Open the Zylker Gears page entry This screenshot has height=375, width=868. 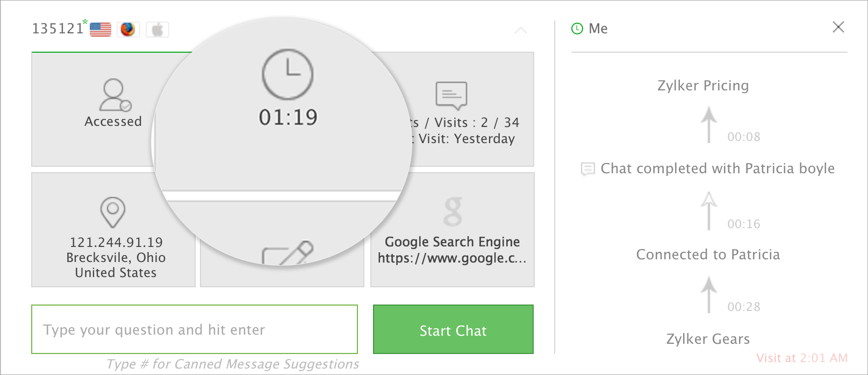point(708,339)
